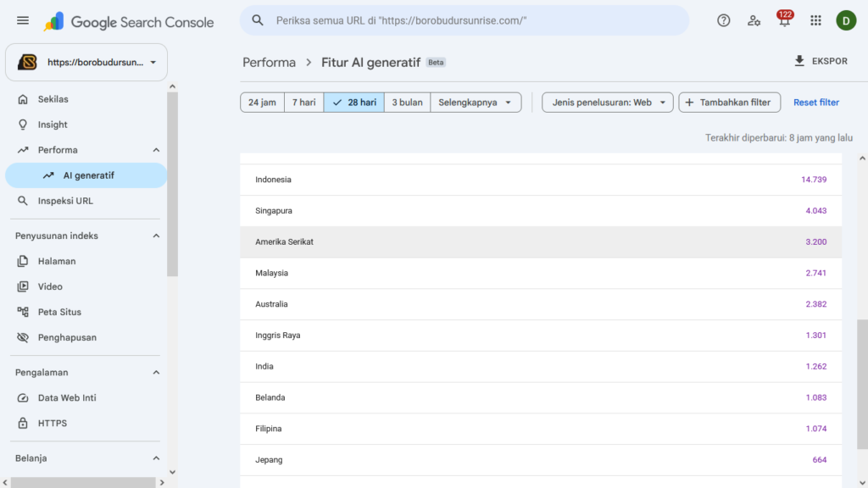Image resolution: width=868 pixels, height=488 pixels.
Task: Open the AI generatif menu item
Action: click(86, 175)
